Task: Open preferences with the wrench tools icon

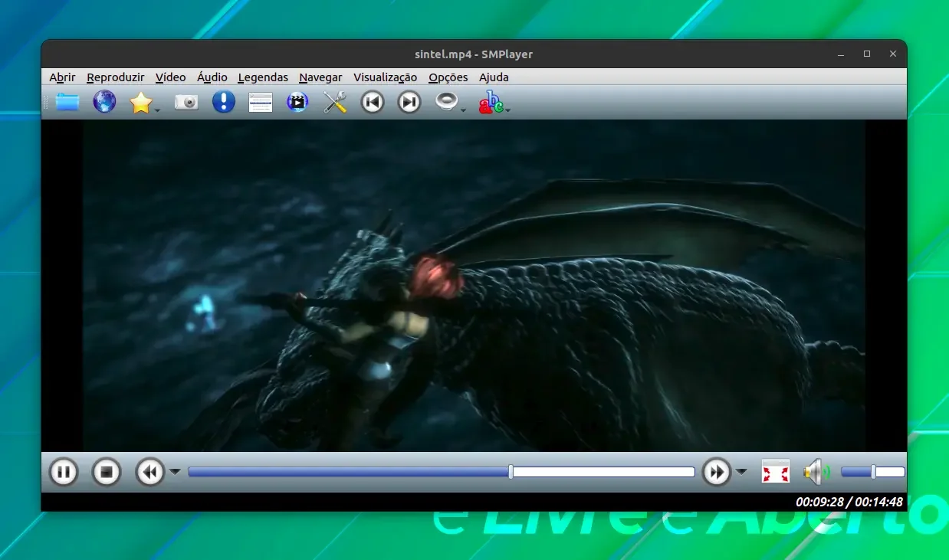Action: coord(335,102)
